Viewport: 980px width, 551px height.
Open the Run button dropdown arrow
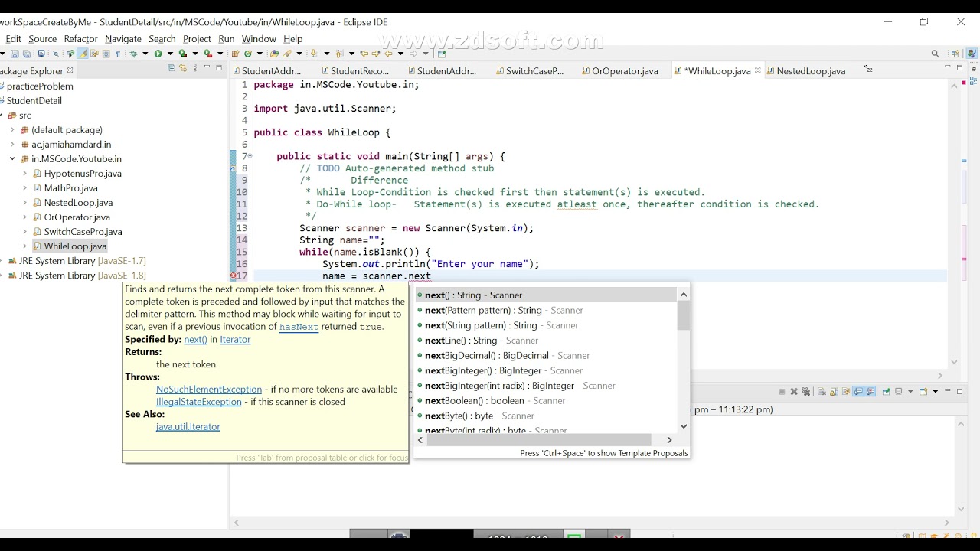coord(170,54)
